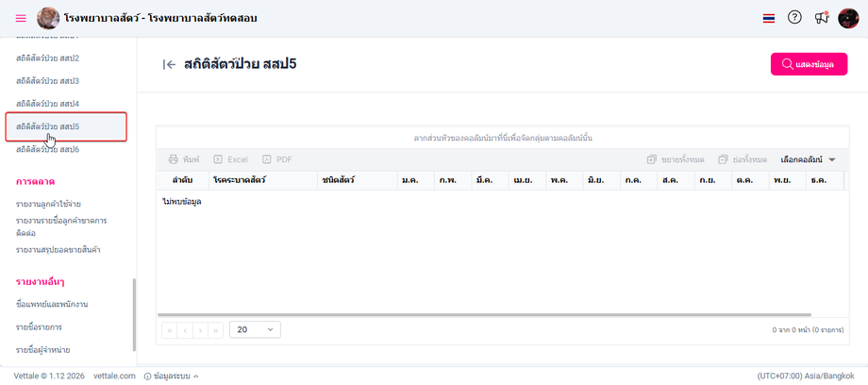Open the page size dropdown showing 20
This screenshot has height=385, width=868.
coord(255,330)
